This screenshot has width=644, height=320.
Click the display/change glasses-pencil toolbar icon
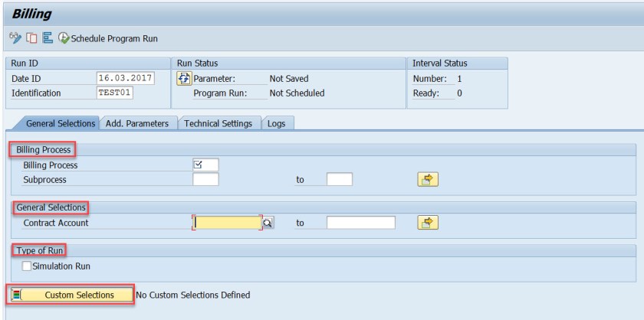[x=15, y=38]
